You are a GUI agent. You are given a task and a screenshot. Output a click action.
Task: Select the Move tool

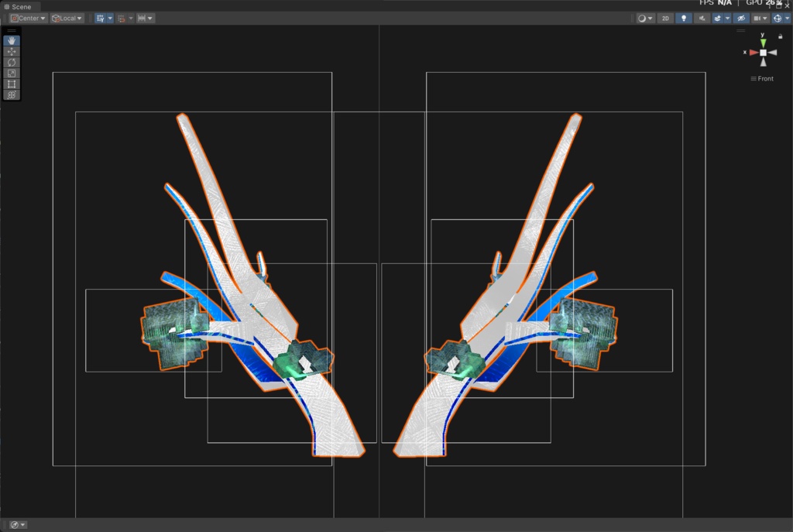point(12,52)
